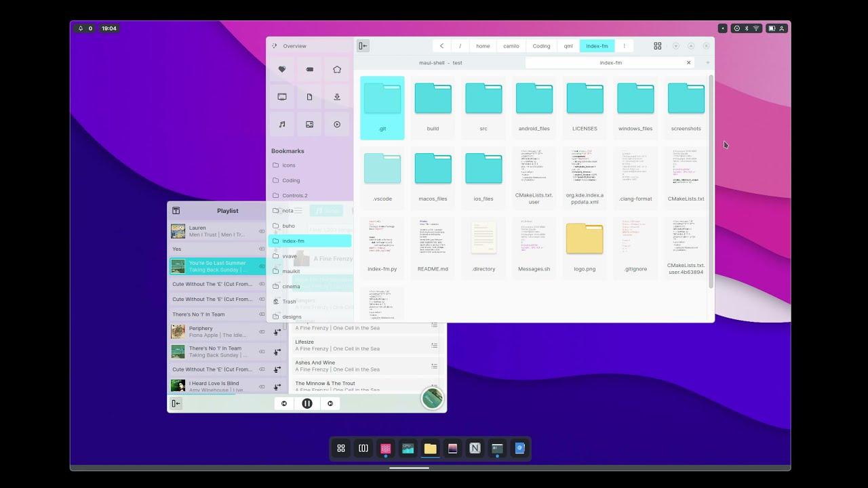Play Ashes And Wine track

click(x=365, y=366)
